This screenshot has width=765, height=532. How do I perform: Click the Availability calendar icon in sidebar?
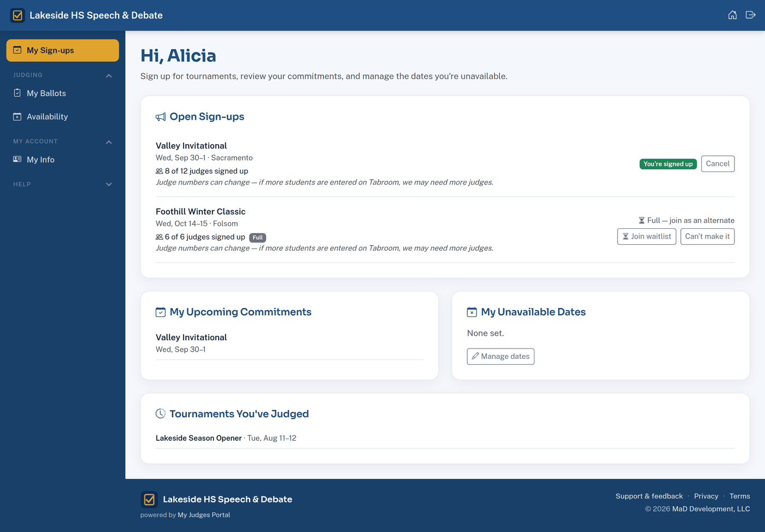(x=17, y=116)
